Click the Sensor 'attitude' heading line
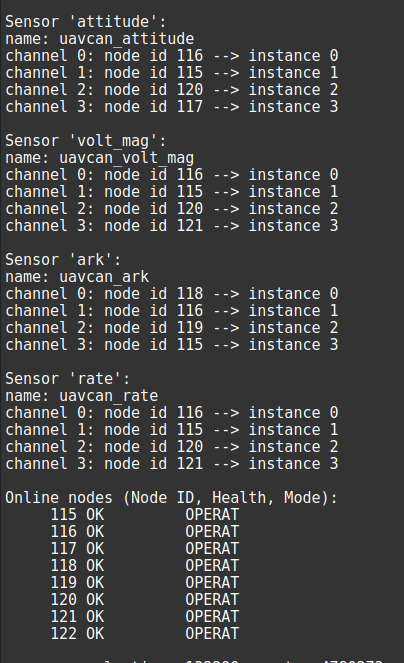Viewport: 404px width, 663px height. coord(86,22)
